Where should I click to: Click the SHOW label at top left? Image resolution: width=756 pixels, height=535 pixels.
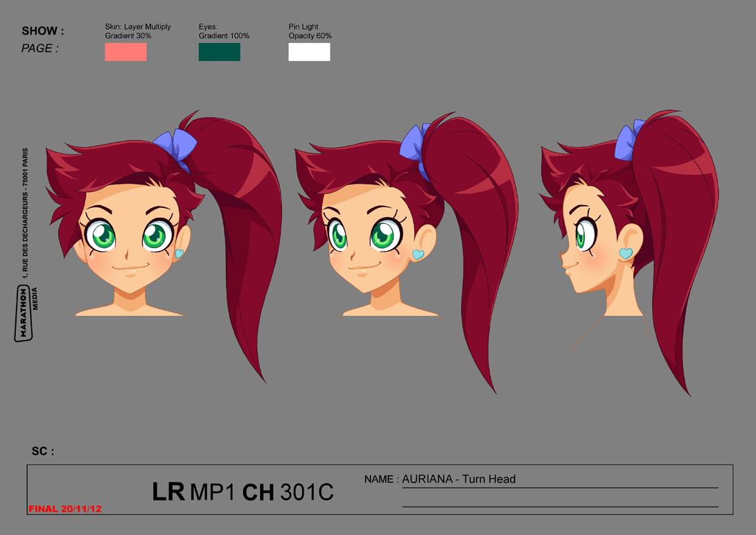pyautogui.click(x=43, y=31)
